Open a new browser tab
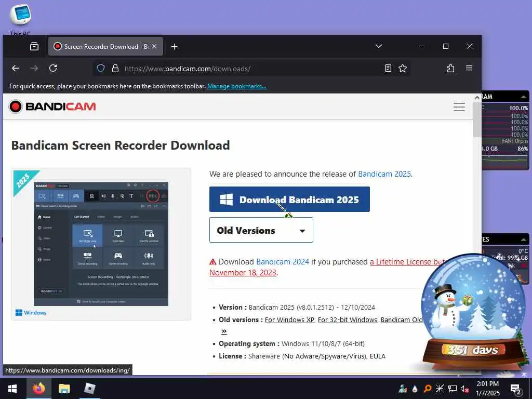The height and width of the screenshot is (399, 532). tap(175, 46)
